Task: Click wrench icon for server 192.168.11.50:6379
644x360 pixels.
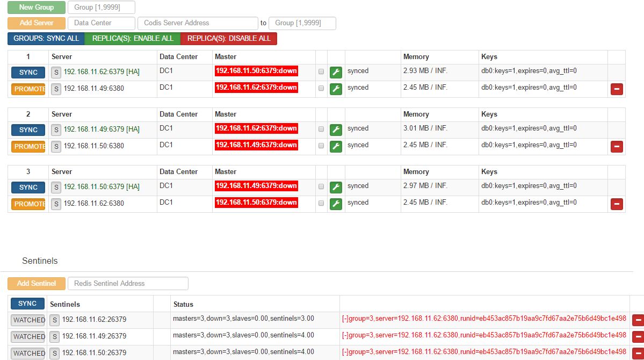Action: coord(336,188)
